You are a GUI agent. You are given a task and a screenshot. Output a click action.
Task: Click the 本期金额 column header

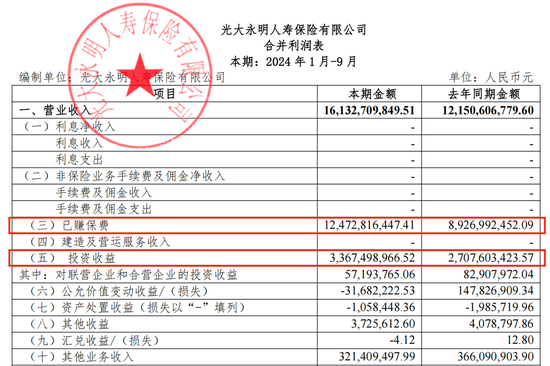click(372, 94)
